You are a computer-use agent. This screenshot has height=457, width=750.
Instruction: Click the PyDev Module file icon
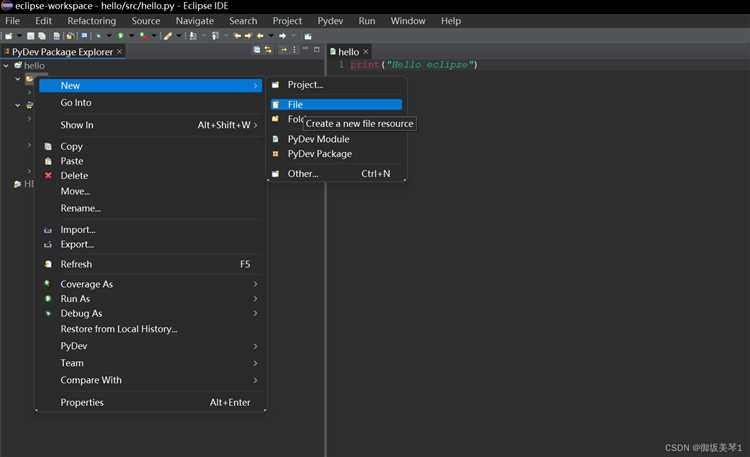[x=276, y=139]
